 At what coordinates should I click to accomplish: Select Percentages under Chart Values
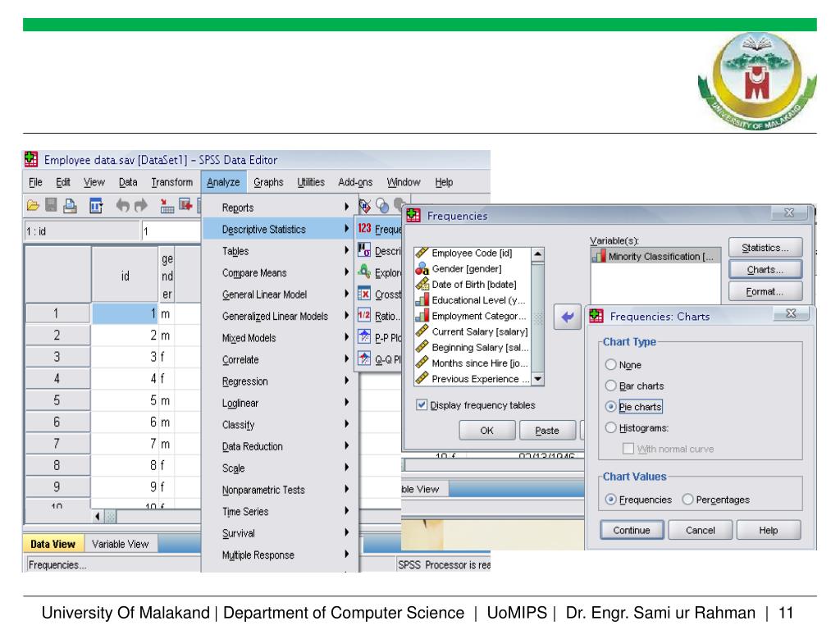(x=688, y=500)
